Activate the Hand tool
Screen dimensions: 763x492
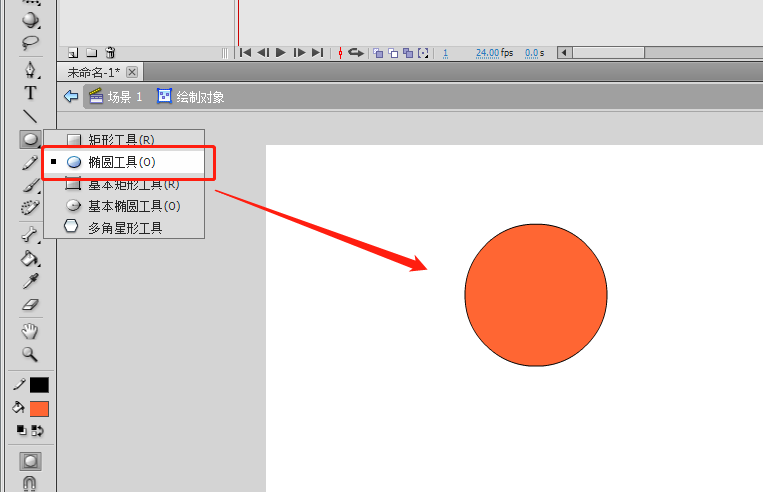(x=30, y=331)
